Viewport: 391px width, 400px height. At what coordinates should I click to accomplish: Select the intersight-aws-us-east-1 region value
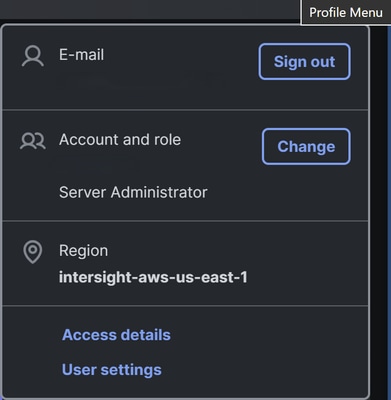[x=153, y=277]
